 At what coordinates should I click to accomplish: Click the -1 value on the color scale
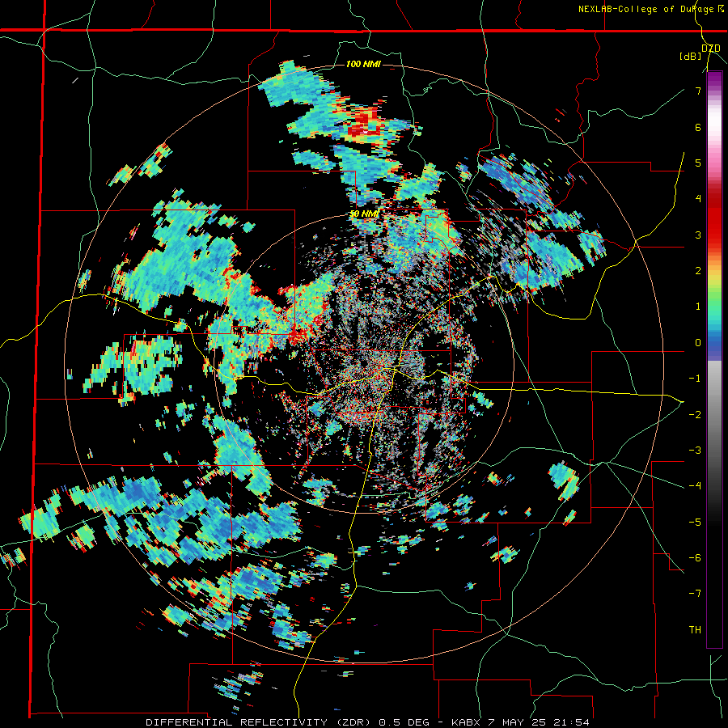[x=695, y=379]
